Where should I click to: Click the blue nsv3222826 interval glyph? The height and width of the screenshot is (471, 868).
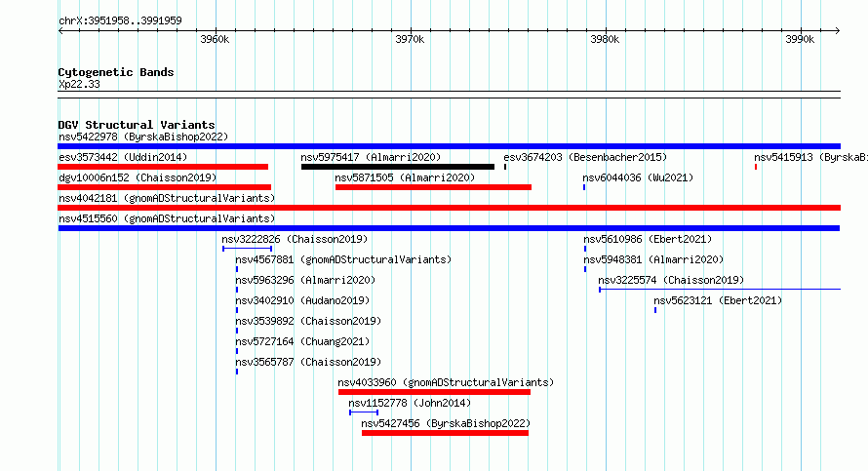tap(247, 249)
